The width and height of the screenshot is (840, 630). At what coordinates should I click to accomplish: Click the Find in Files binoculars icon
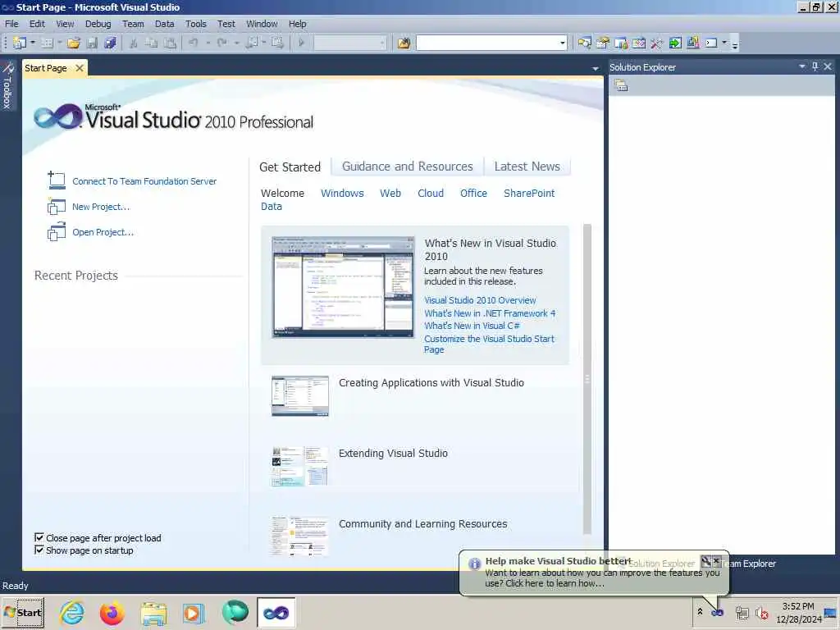(404, 43)
